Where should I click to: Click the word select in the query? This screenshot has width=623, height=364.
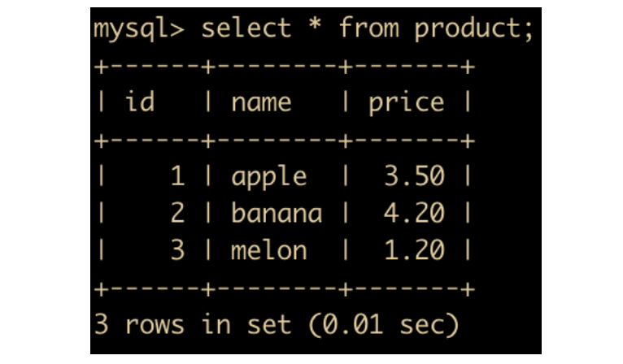click(246, 28)
